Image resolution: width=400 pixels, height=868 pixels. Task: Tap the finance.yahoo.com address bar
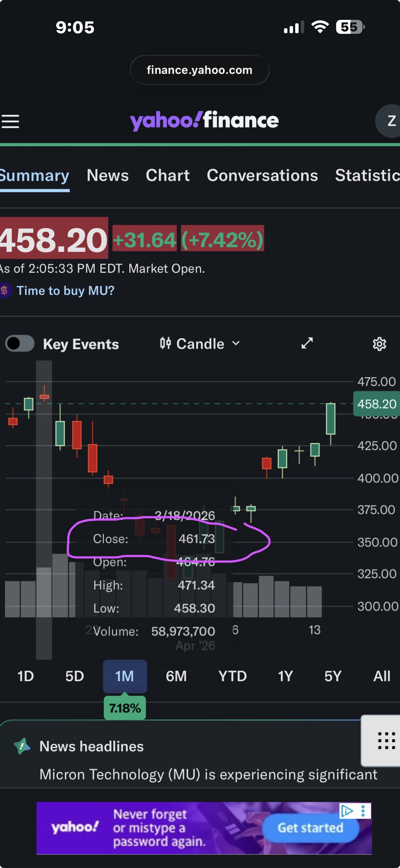click(200, 70)
